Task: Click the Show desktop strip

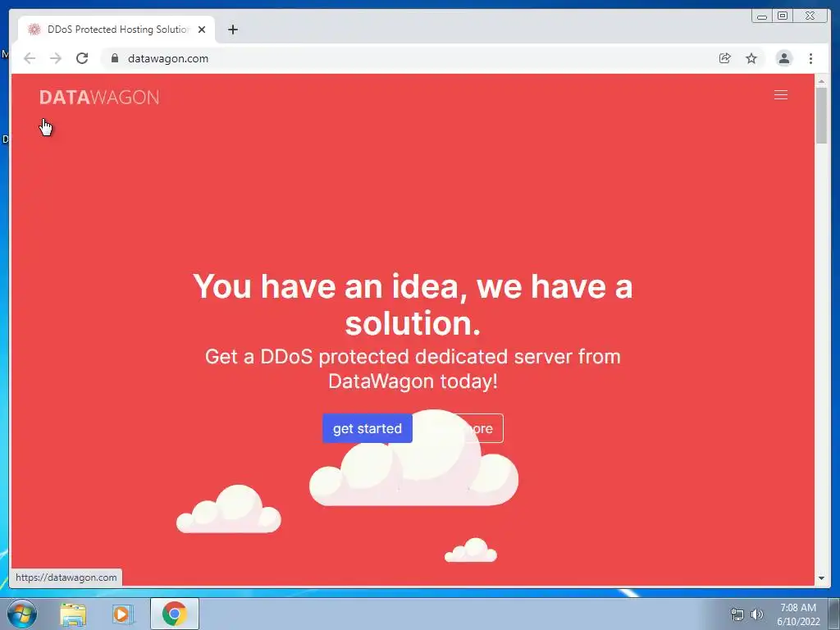Action: click(x=834, y=614)
